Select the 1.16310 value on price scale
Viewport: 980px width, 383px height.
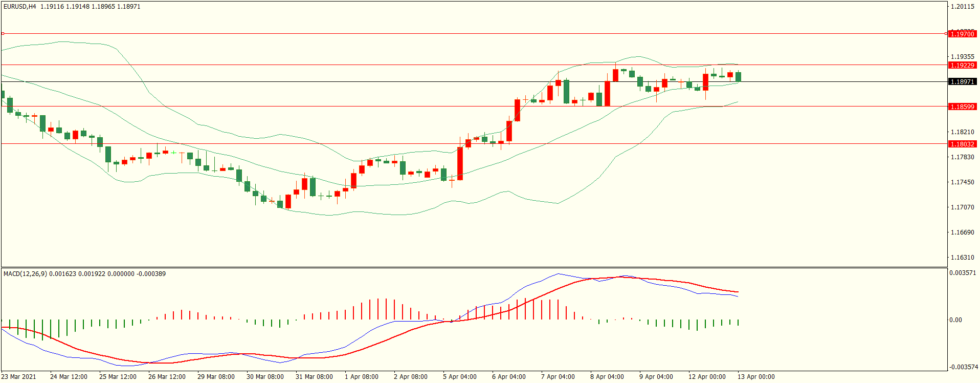point(962,258)
